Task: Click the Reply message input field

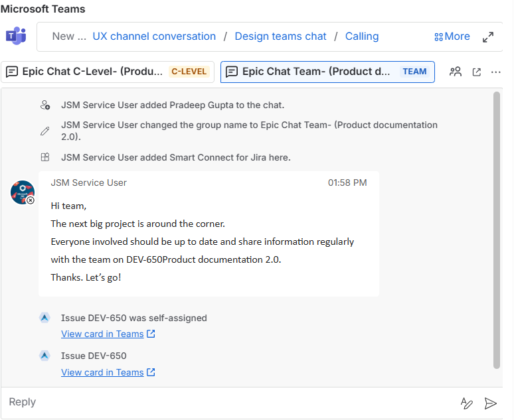Action: [226, 402]
